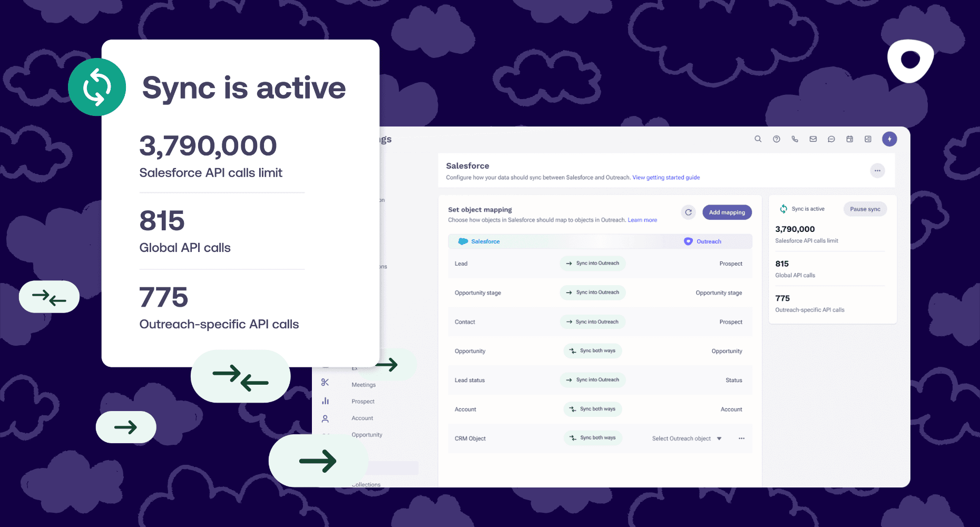Open the View getting started guide link
This screenshot has height=527, width=980.
(666, 178)
